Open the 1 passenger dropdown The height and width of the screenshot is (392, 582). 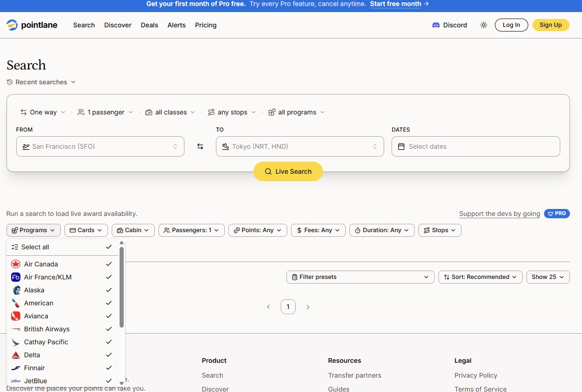106,112
